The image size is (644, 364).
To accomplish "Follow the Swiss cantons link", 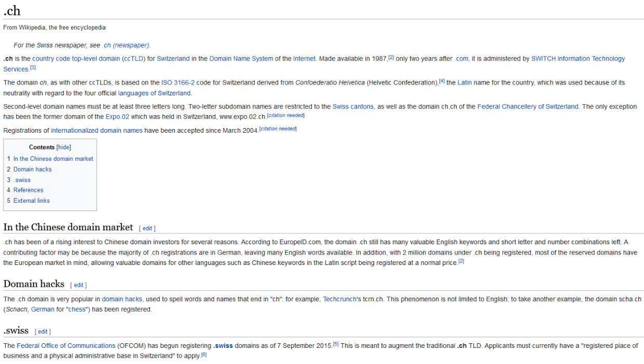I will point(353,106).
